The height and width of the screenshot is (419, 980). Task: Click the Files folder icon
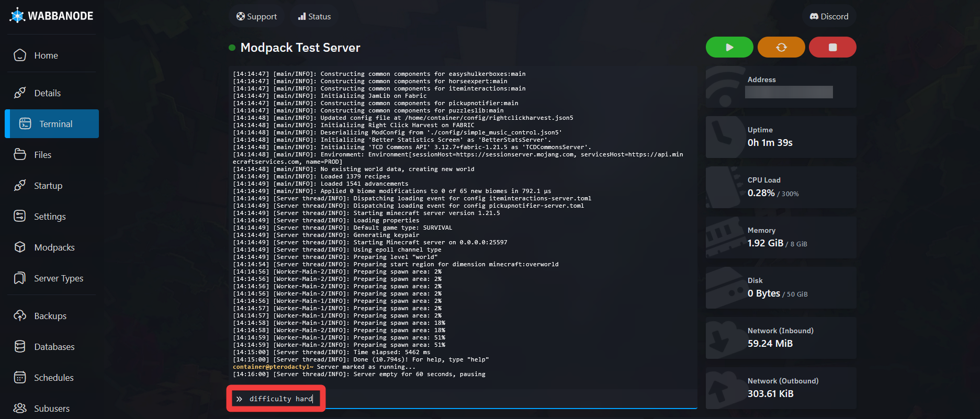coord(20,154)
